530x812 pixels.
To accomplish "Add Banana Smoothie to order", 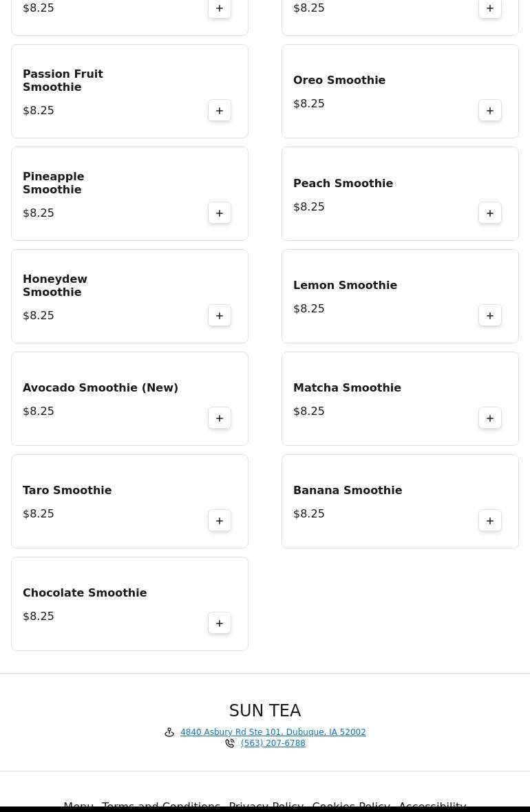I will pos(490,520).
